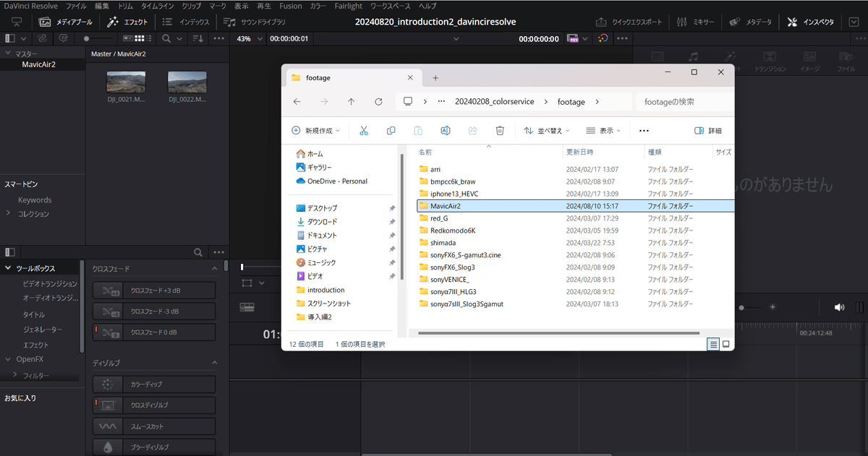The height and width of the screenshot is (456, 868).
Task: Click the monitor icon left of Media Pool
Action: point(17,22)
